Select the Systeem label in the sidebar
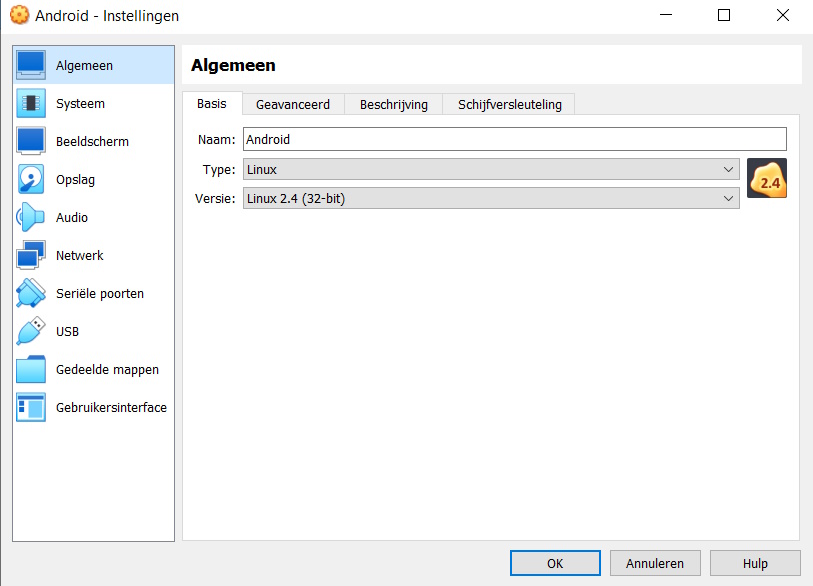813x586 pixels. [x=80, y=104]
